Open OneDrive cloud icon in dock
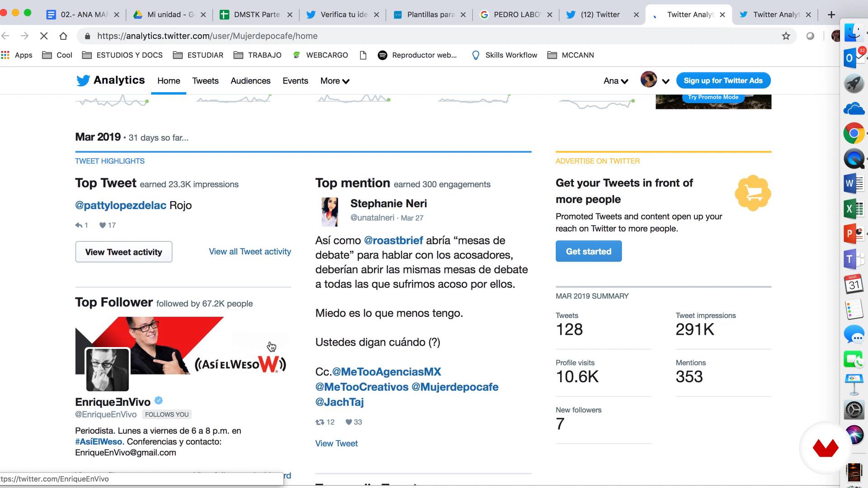The height and width of the screenshot is (488, 868). point(854,109)
